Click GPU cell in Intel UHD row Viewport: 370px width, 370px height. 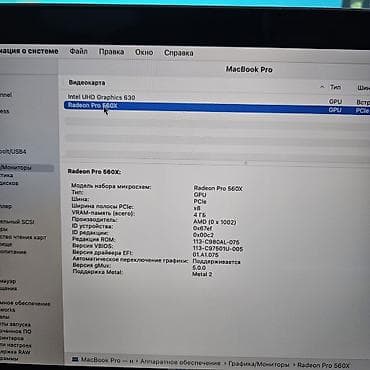335,102
